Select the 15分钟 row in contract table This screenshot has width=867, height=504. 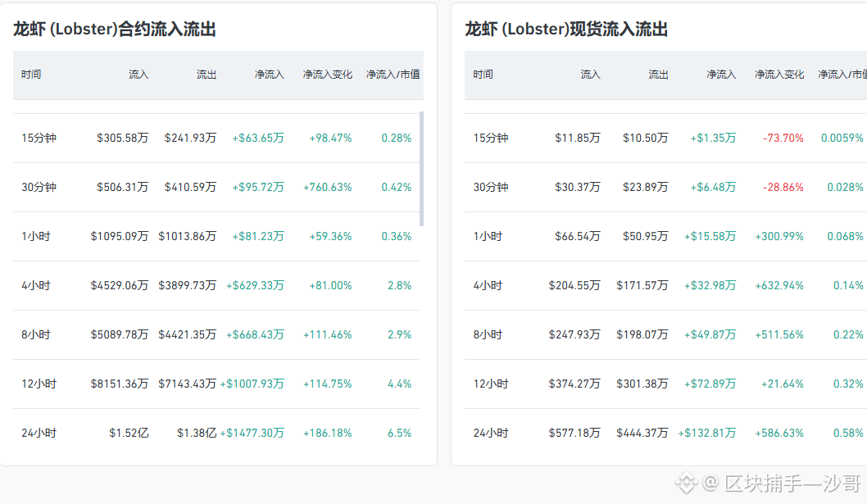(x=216, y=138)
